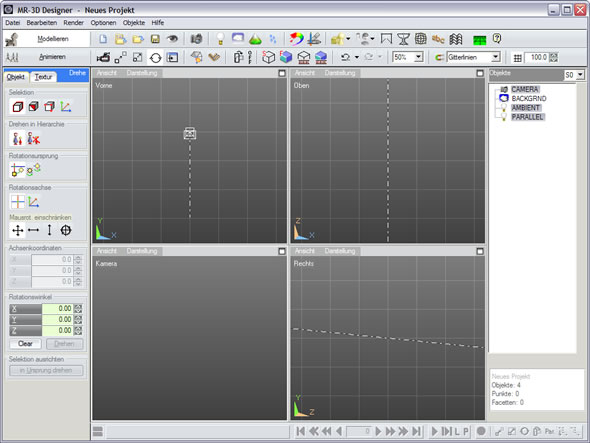Click the first Drehen in Hierarchie icon
590x443 pixels.
pos(17,139)
